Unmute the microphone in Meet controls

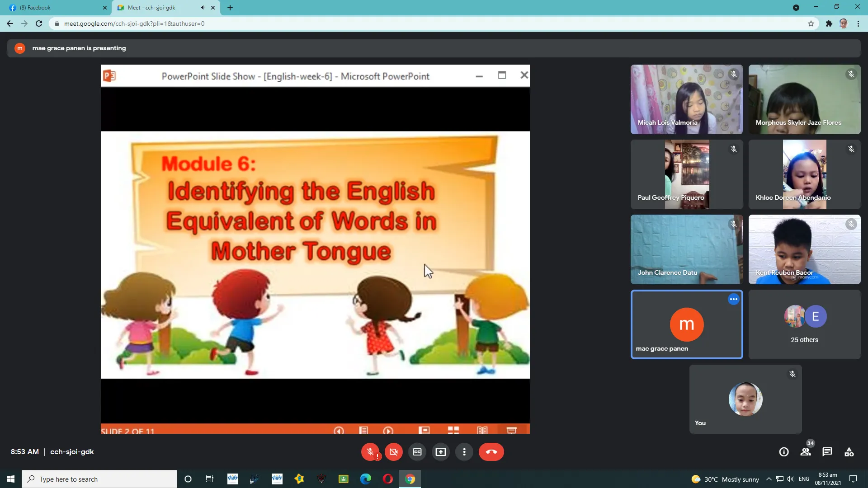click(x=370, y=452)
